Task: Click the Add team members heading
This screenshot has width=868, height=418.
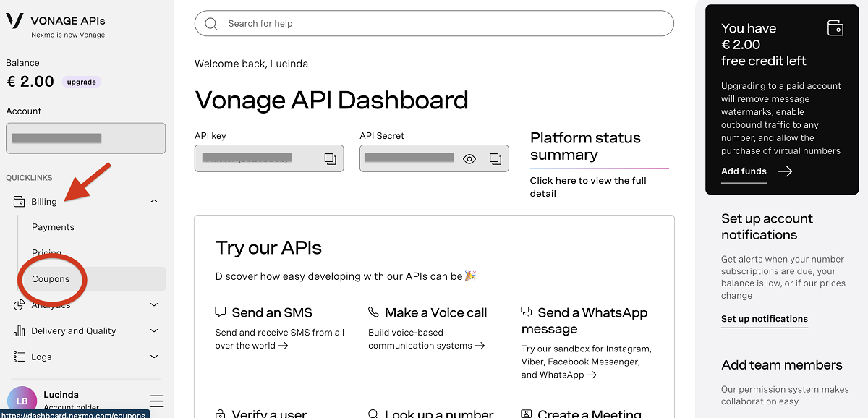Action: coord(782,365)
